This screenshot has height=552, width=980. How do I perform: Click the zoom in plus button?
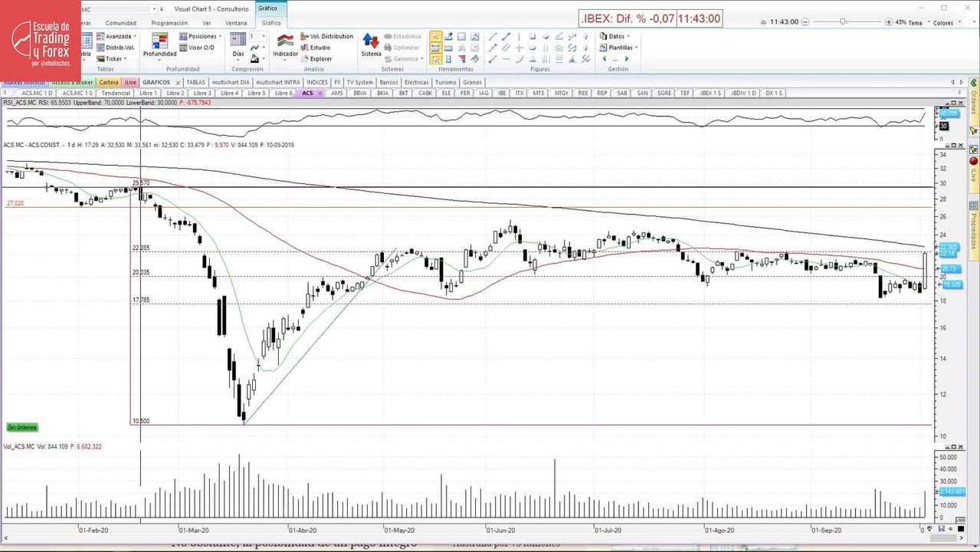pyautogui.click(x=888, y=22)
